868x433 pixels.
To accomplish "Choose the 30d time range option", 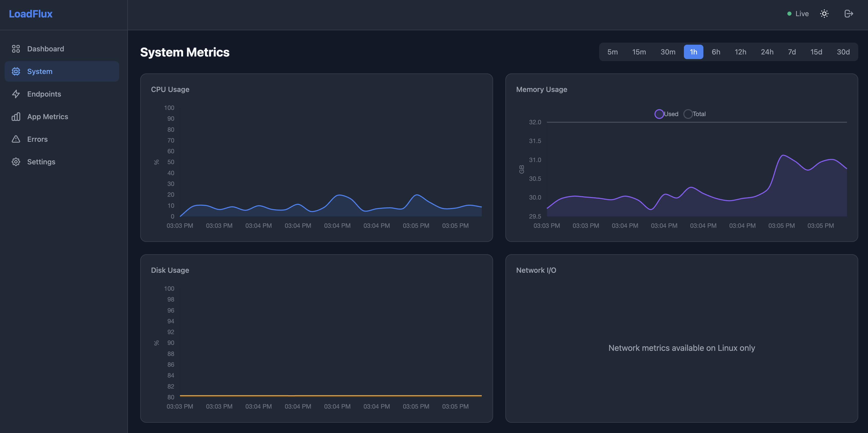I will tap(843, 52).
